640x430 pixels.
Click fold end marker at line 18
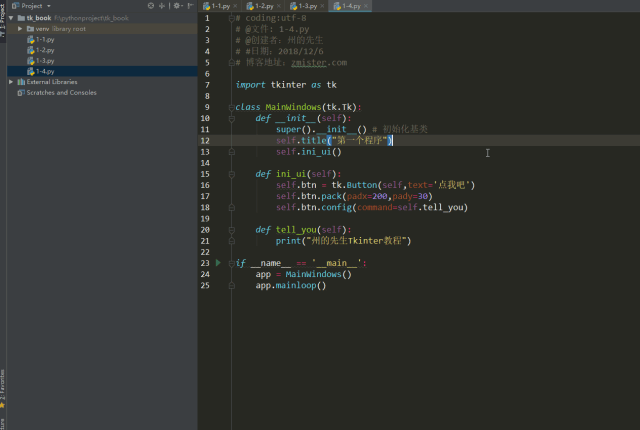tap(231, 207)
